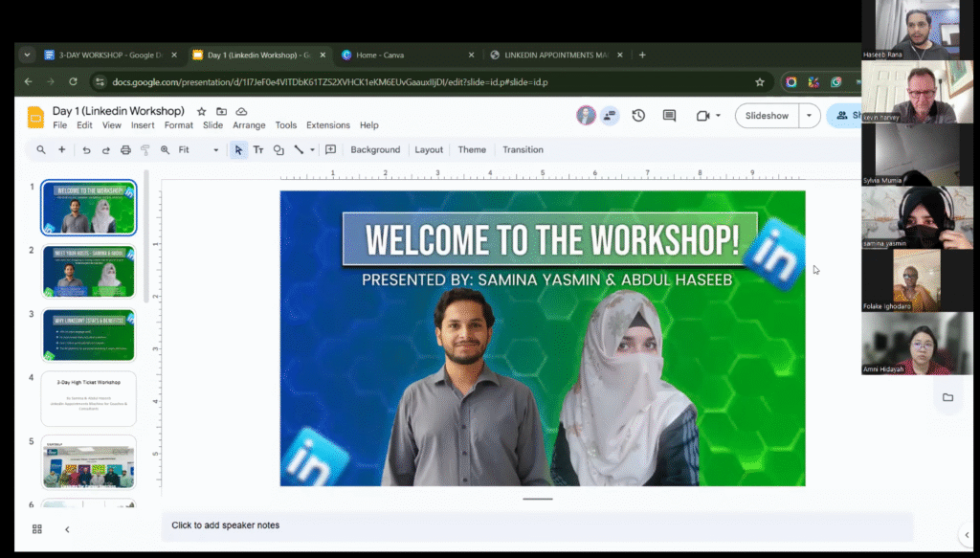Select the Shape tool
This screenshot has width=980, height=558.
pos(278,150)
